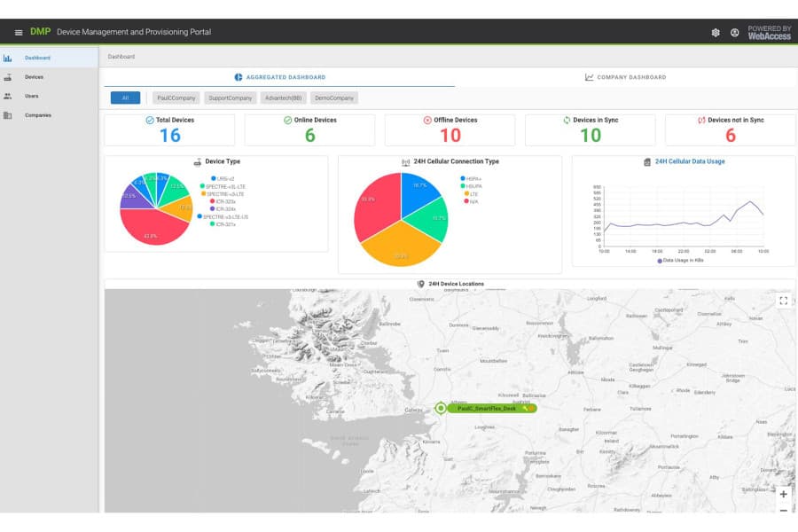The width and height of the screenshot is (798, 532).
Task: Toggle ICR-321x in Device Type legend
Action: coord(223,224)
